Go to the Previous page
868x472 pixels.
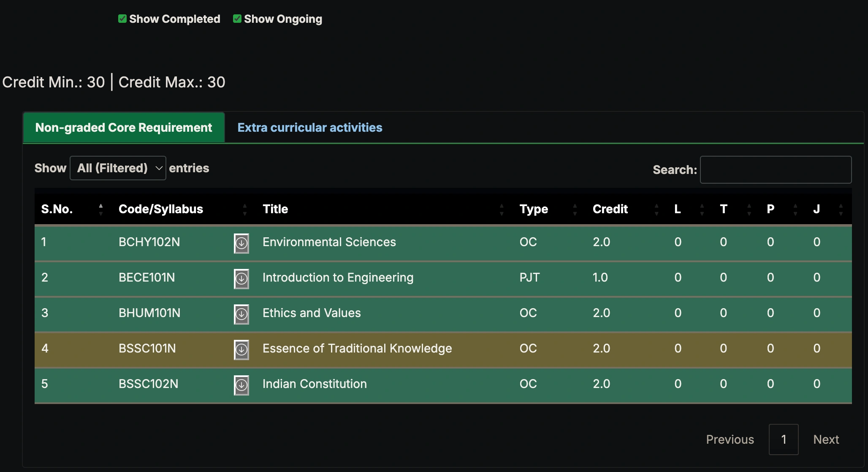730,439
